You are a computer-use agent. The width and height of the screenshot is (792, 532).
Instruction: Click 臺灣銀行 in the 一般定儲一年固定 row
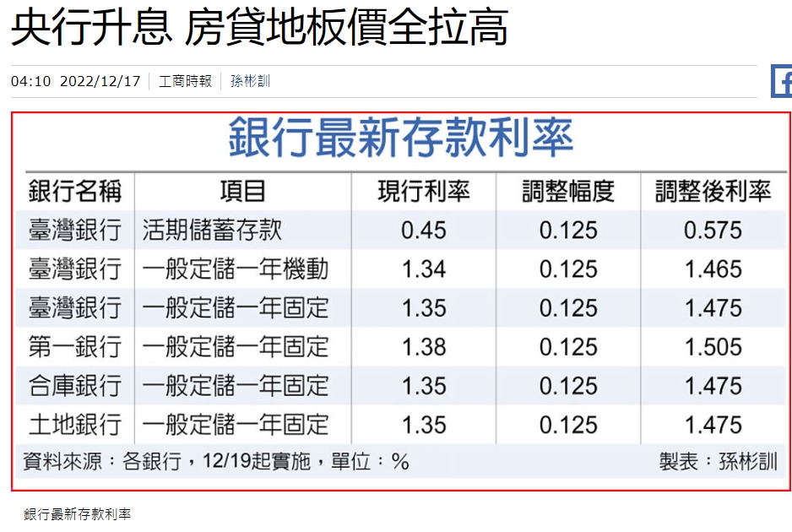(75, 307)
